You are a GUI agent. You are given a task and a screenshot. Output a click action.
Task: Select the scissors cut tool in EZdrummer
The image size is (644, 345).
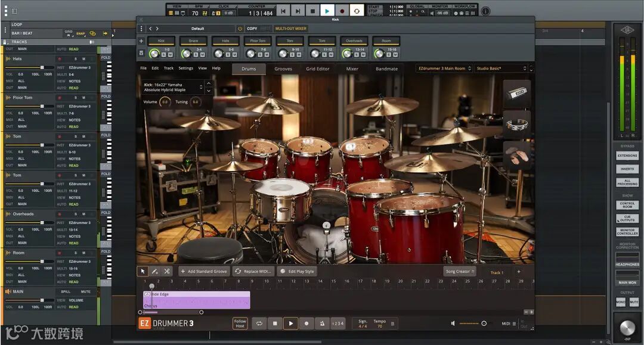tap(167, 271)
